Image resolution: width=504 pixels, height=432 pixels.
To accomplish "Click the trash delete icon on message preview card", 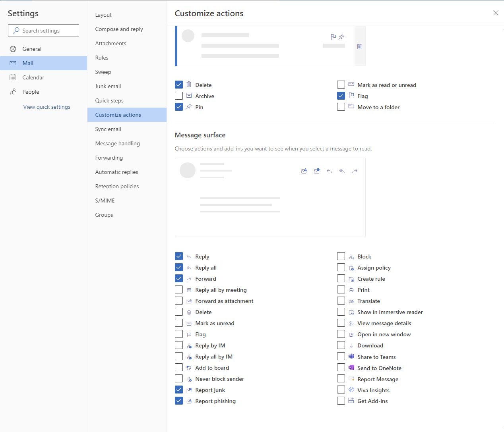I will coord(359,46).
